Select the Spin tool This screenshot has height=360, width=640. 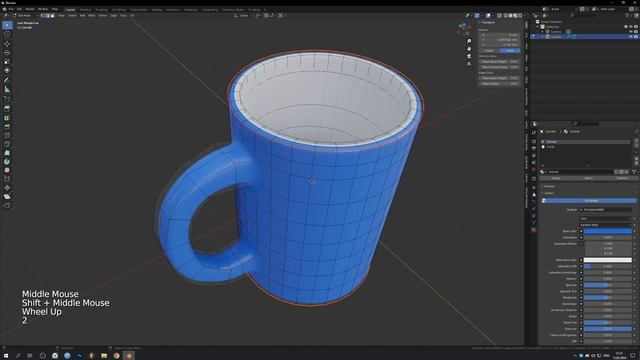coord(7,162)
